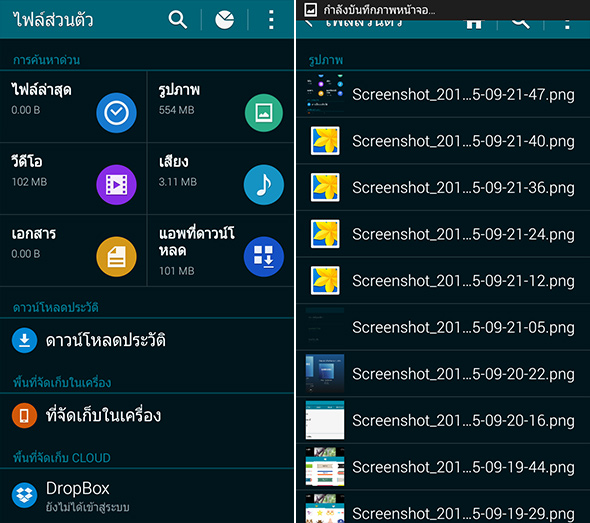Screen dimensions: 590x523
Task: Open file Screenshot ending 09-21-47.png
Action: click(x=443, y=94)
